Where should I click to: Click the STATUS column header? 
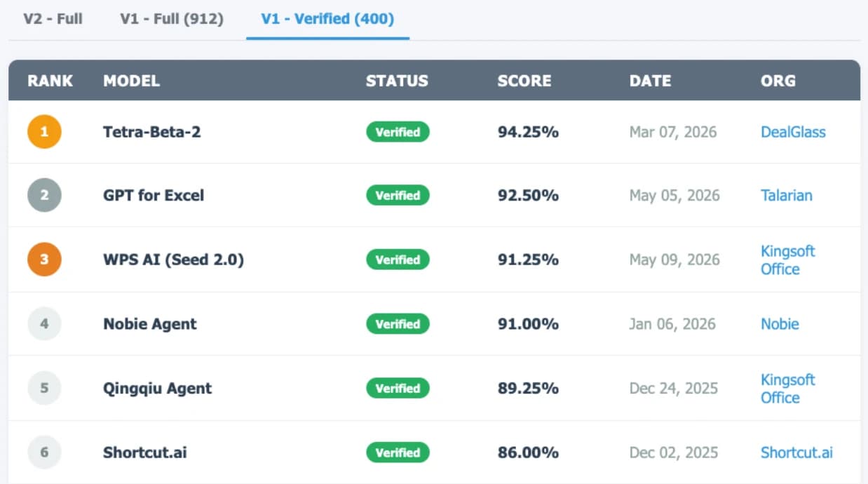pos(397,81)
